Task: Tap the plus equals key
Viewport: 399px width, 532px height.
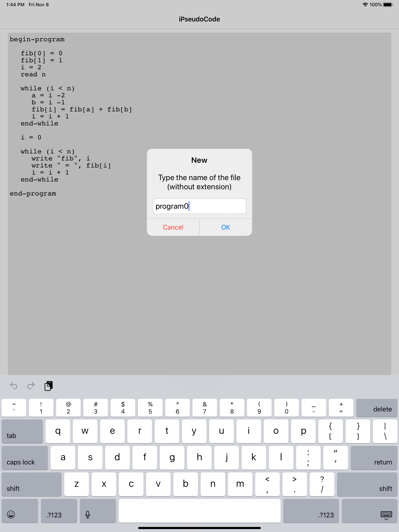Action: [341, 408]
